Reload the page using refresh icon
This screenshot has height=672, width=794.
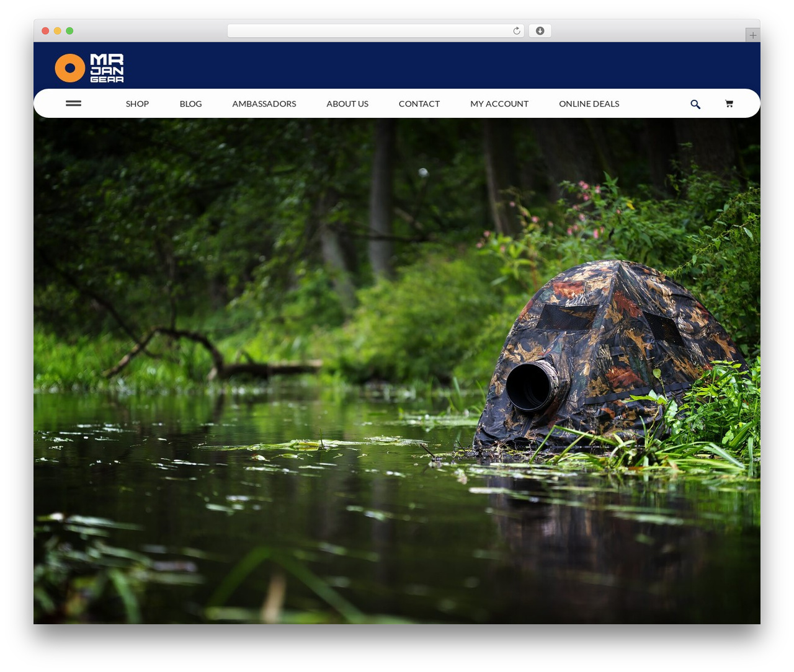(516, 31)
